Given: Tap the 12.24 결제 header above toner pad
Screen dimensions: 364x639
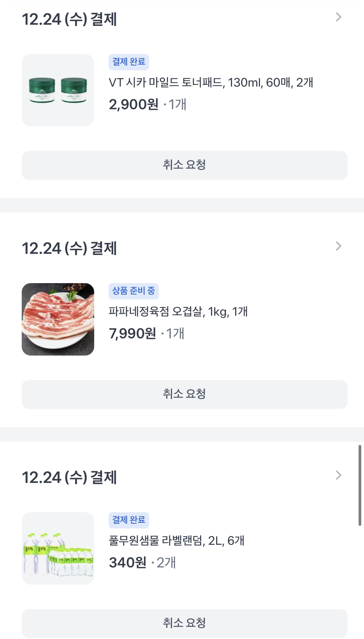Looking at the screenshot, I should pyautogui.click(x=69, y=19).
